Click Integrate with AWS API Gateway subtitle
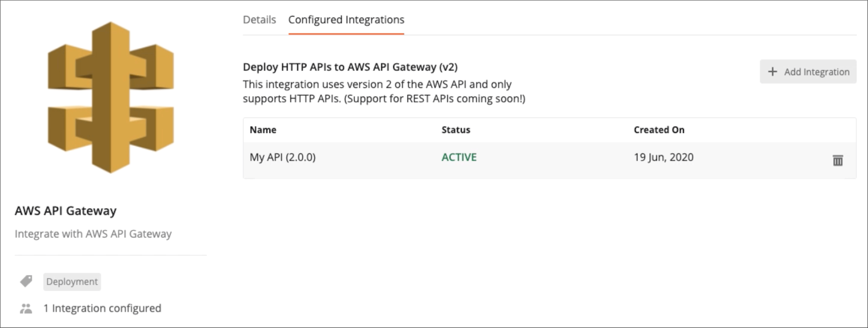Viewport: 868px width, 328px height. [93, 233]
